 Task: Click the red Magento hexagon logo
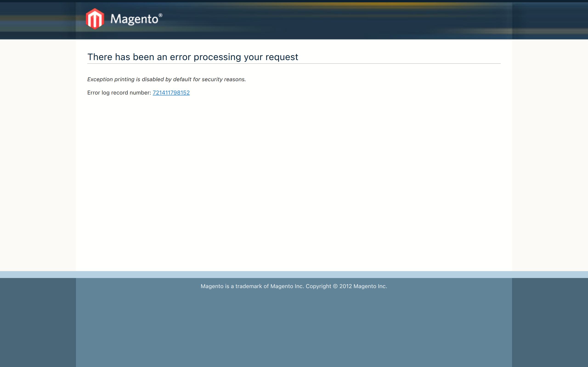tap(95, 19)
